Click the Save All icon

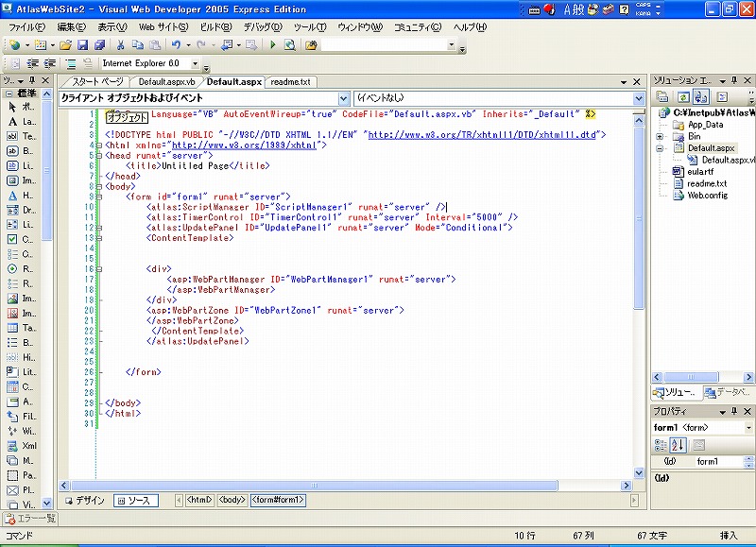click(99, 45)
